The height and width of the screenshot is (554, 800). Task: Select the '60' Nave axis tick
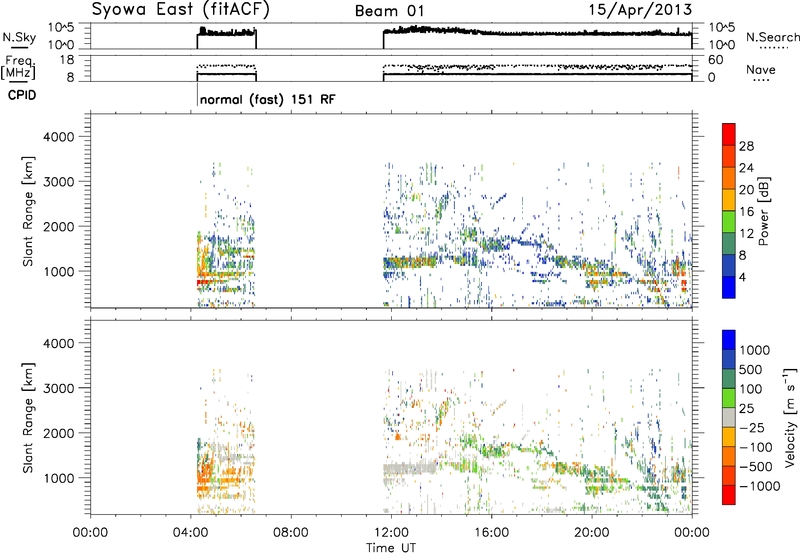[x=716, y=60]
